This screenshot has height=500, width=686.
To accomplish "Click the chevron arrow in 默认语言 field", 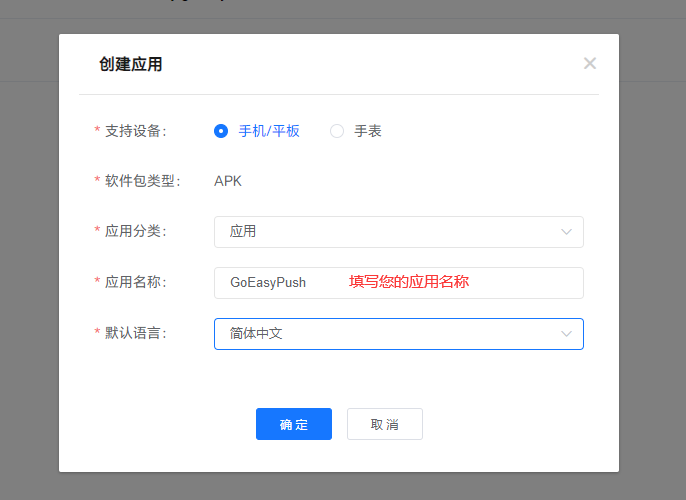I will tap(567, 334).
